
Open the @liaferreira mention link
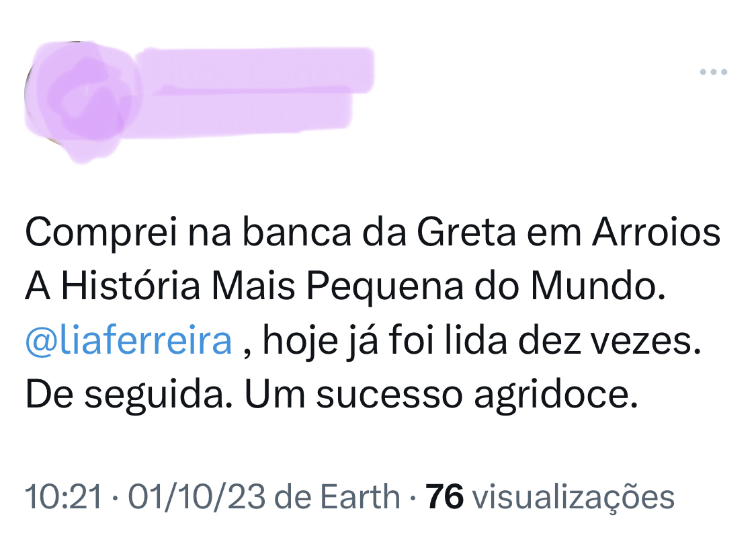coord(128,342)
